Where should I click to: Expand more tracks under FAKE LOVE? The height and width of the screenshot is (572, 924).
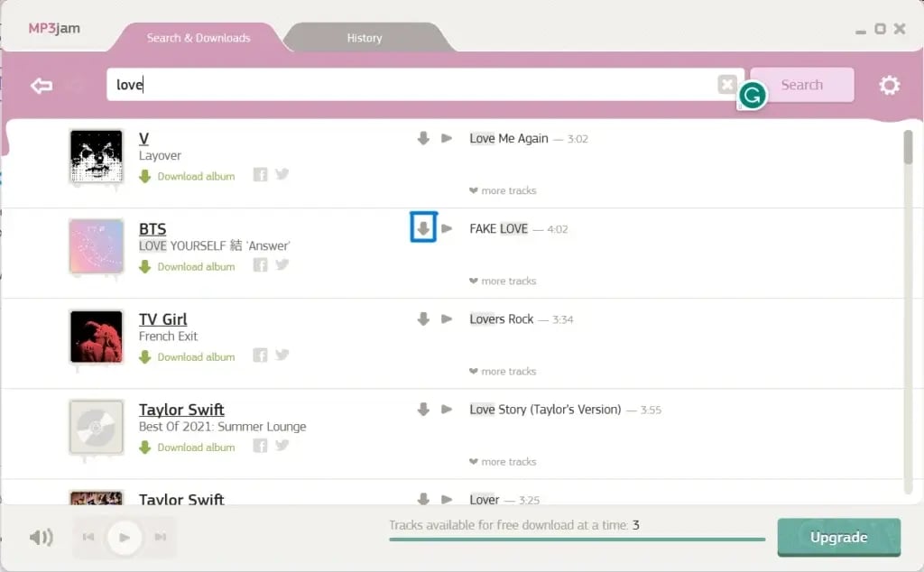503,281
